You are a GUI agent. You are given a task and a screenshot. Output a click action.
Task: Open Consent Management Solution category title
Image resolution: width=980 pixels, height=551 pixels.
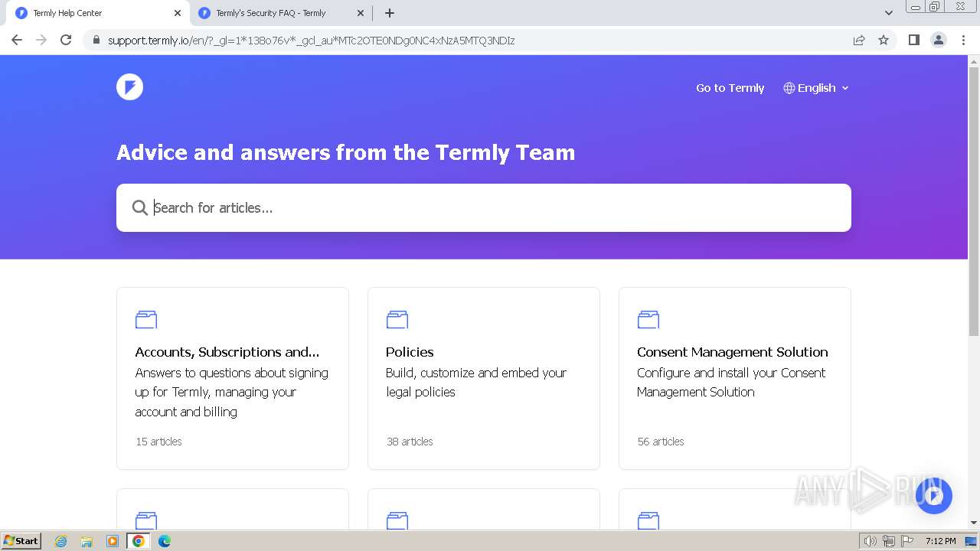(733, 352)
